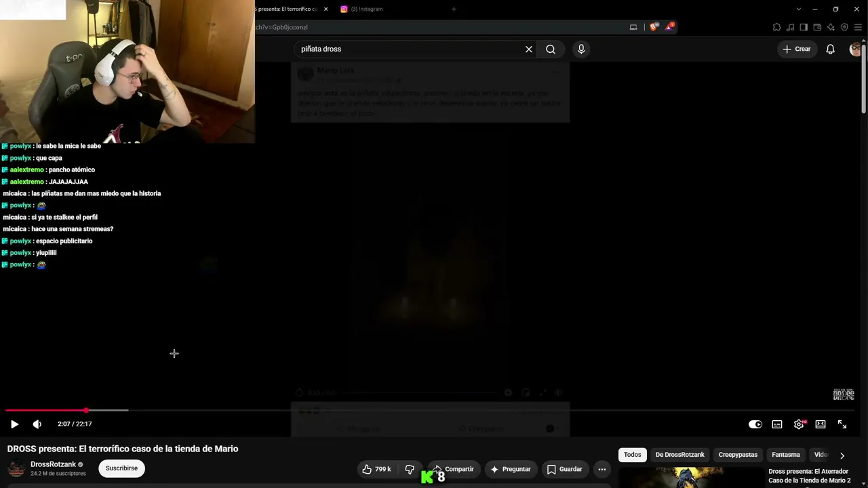This screenshot has width=868, height=488.
Task: Open the Brave Wallet icon
Action: click(x=817, y=27)
